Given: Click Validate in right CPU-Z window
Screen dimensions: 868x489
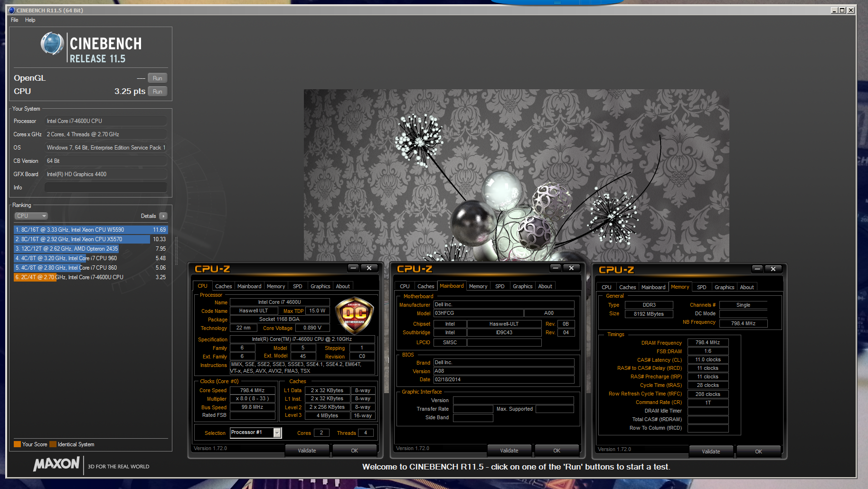Looking at the screenshot, I should pos(711,451).
